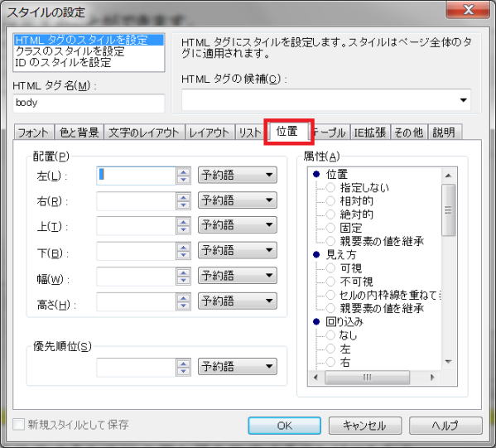The width and height of the screenshot is (496, 448).
Task: Decrement the 右(R) spinner down arrow
Action: (x=184, y=205)
